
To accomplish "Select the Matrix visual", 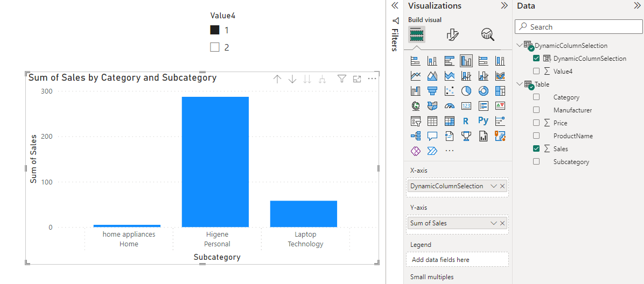I will [x=449, y=121].
